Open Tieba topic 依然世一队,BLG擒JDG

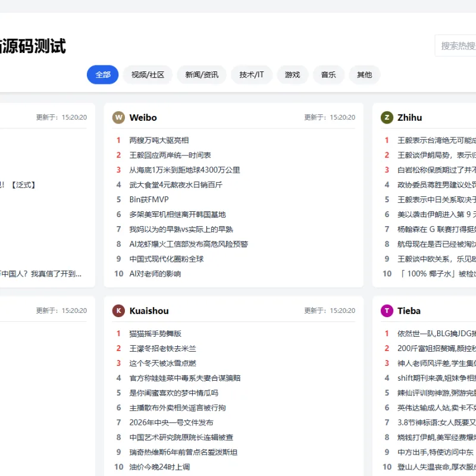pyautogui.click(x=437, y=334)
